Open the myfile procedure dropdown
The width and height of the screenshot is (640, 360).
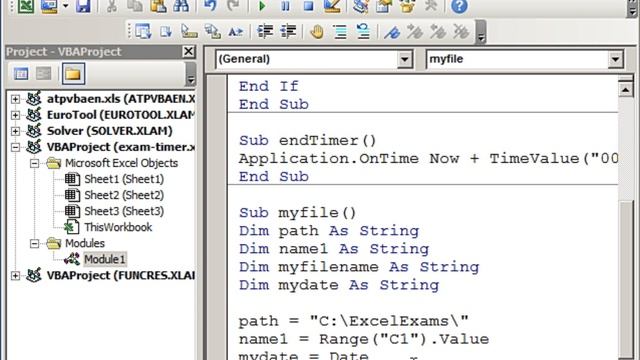tap(615, 60)
